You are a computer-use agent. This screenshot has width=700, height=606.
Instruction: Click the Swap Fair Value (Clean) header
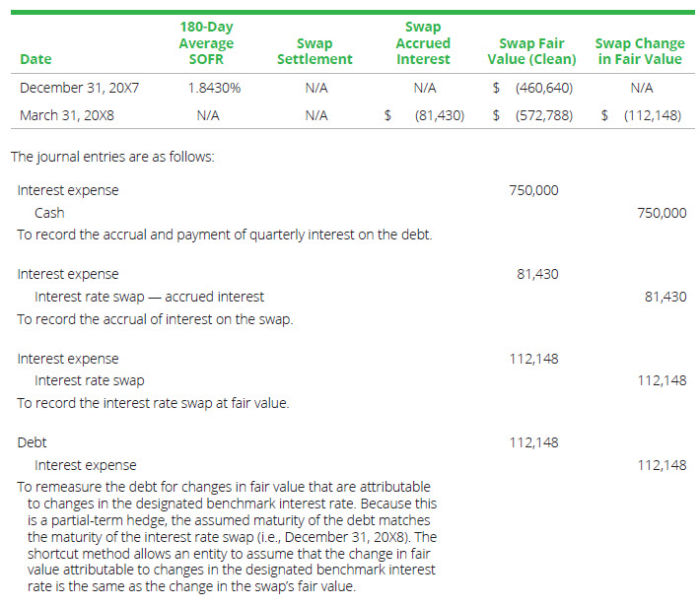coord(531,51)
